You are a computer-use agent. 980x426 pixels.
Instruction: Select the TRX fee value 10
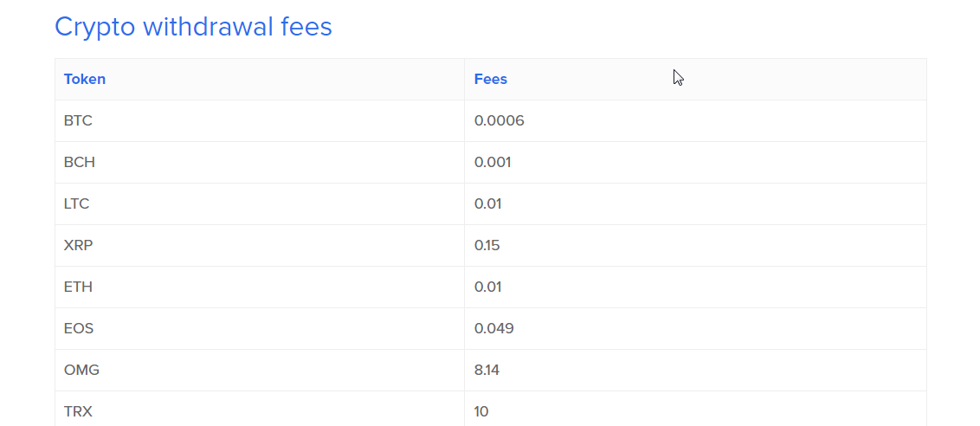click(481, 411)
